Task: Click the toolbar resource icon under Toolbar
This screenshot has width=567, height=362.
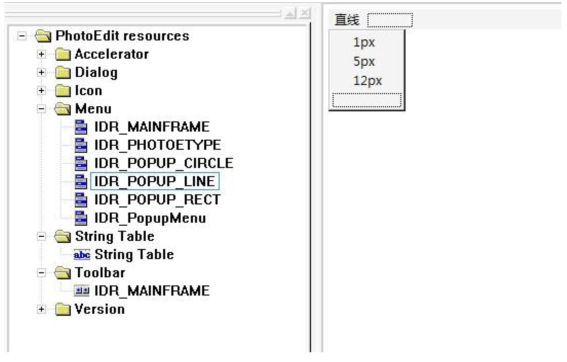Action: (82, 291)
